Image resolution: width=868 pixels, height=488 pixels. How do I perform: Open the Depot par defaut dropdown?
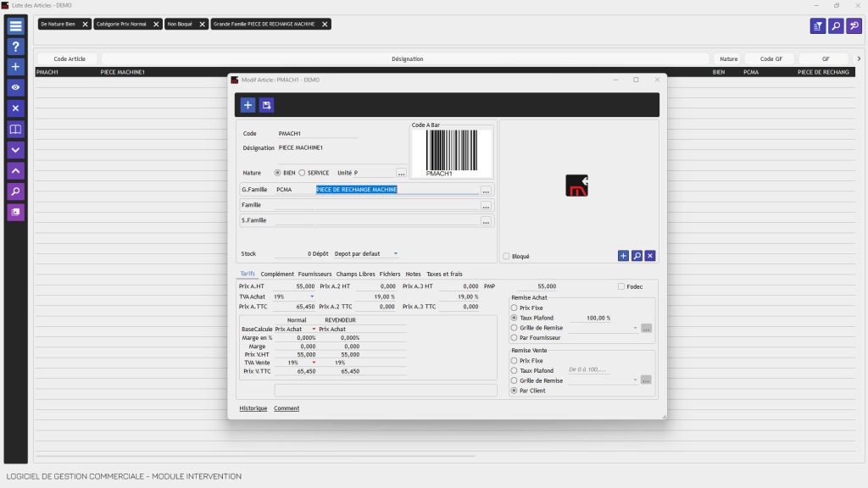[395, 253]
